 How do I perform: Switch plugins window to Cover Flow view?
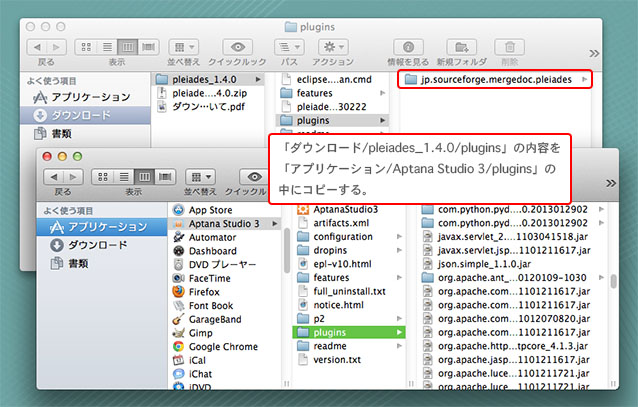point(149,47)
